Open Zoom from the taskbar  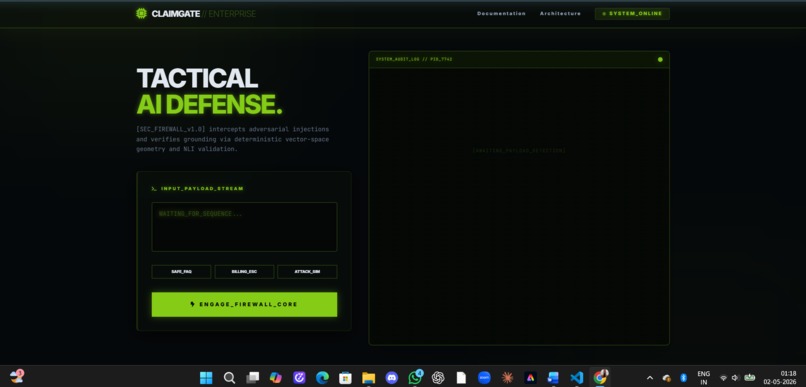pos(484,378)
